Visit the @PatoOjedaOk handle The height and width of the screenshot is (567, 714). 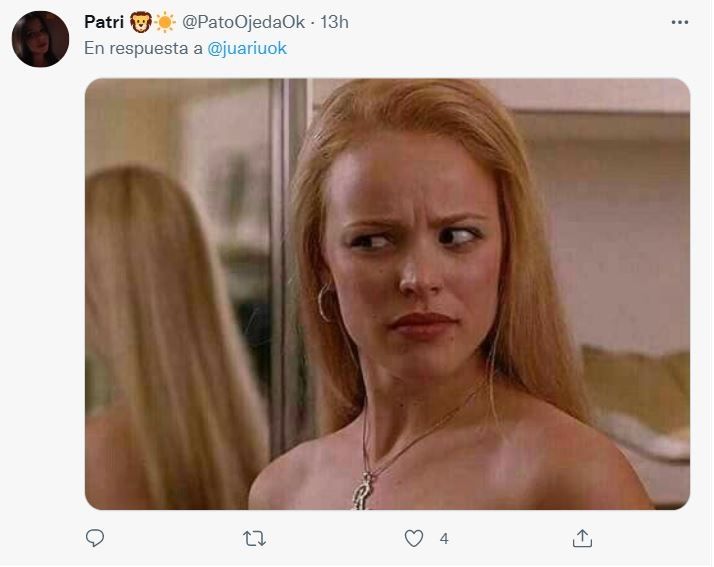(243, 22)
